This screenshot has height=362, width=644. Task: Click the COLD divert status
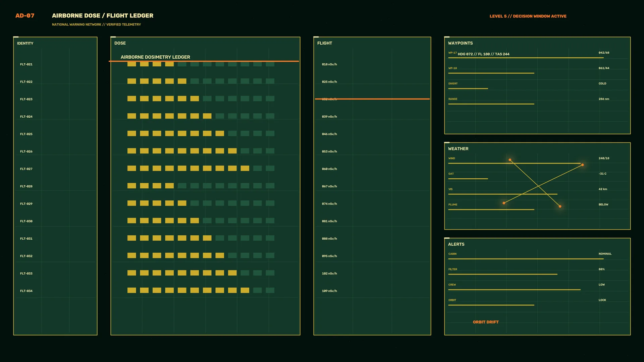(x=602, y=83)
